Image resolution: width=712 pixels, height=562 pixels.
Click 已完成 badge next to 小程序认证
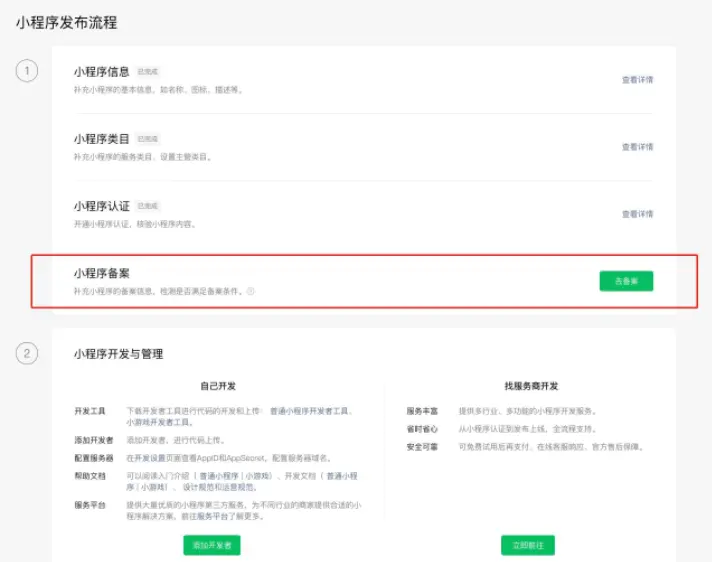point(148,206)
